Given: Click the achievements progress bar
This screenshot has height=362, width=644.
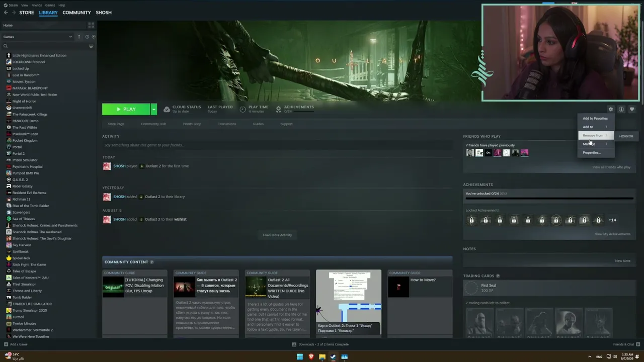Looking at the screenshot, I should [x=548, y=199].
